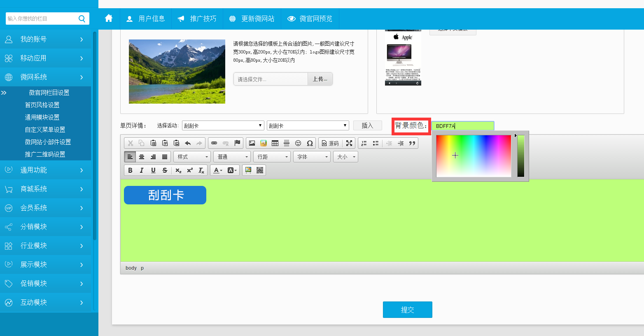This screenshot has height=336, width=644.
Task: Click the QR code icon in toolbar
Action: (x=260, y=170)
